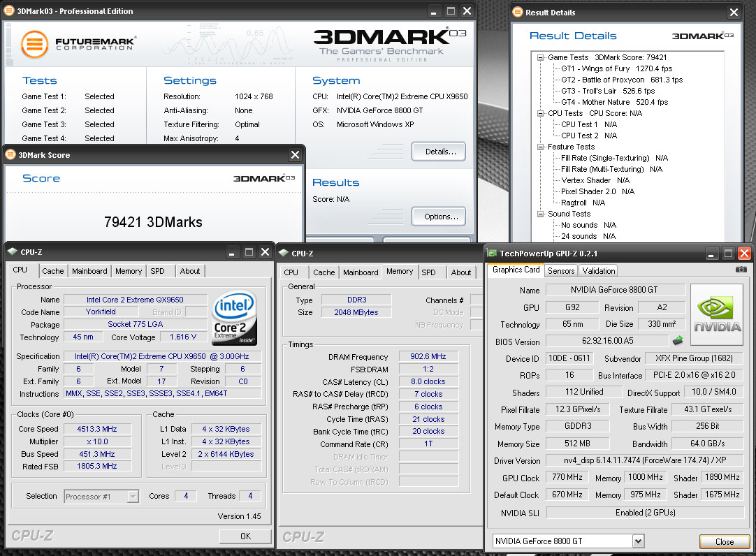Open About tab in left CPU-Z
The height and width of the screenshot is (556, 756).
(190, 271)
